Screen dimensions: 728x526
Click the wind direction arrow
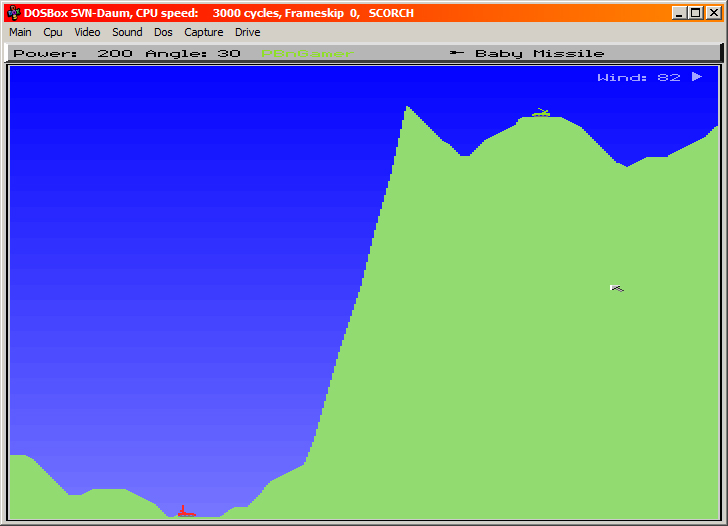click(697, 76)
